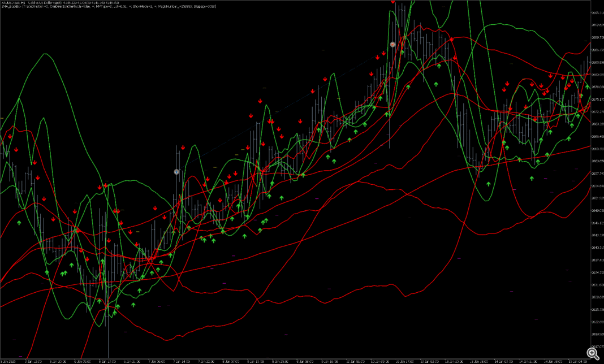Click the magnifier zoom icon
This screenshot has width=604, height=364.
592,353
